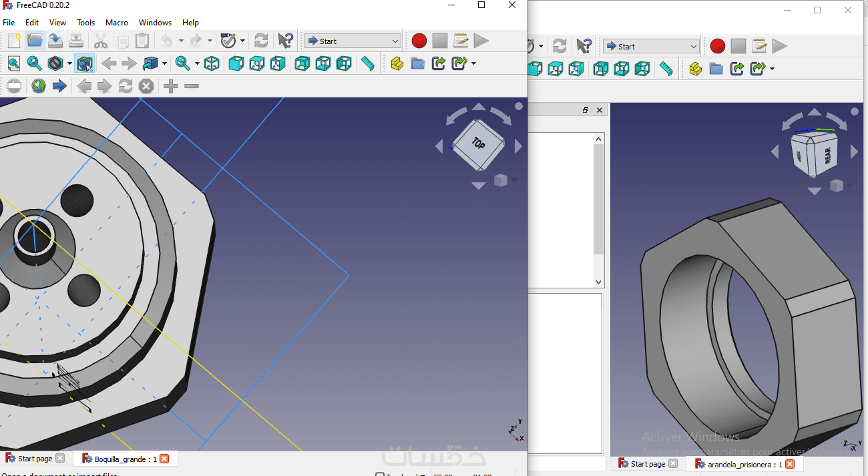Image resolution: width=868 pixels, height=476 pixels.
Task: Click the browser stop loading X icon
Action: point(146,86)
